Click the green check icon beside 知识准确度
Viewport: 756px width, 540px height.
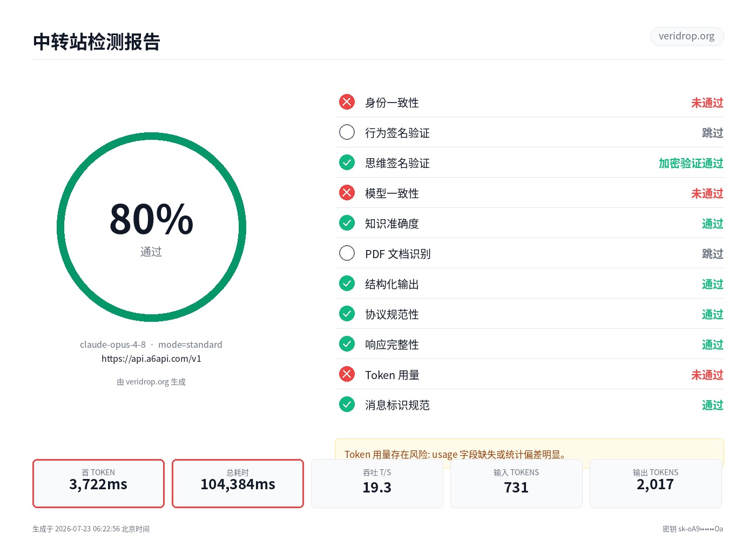pyautogui.click(x=347, y=223)
